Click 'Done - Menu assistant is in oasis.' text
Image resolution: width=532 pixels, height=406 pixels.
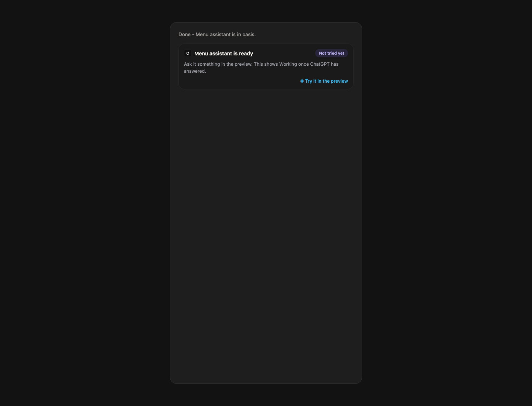(x=217, y=34)
